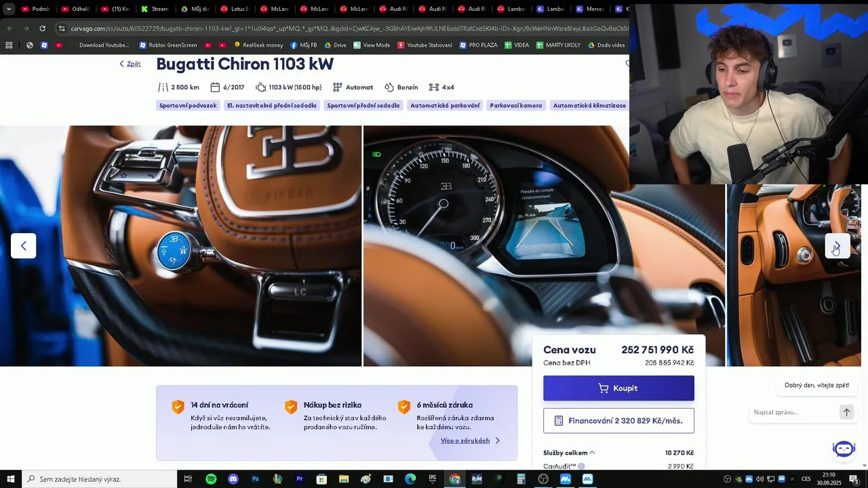The width and height of the screenshot is (868, 488).
Task: Switch to the Stream tab
Action: 155,9
